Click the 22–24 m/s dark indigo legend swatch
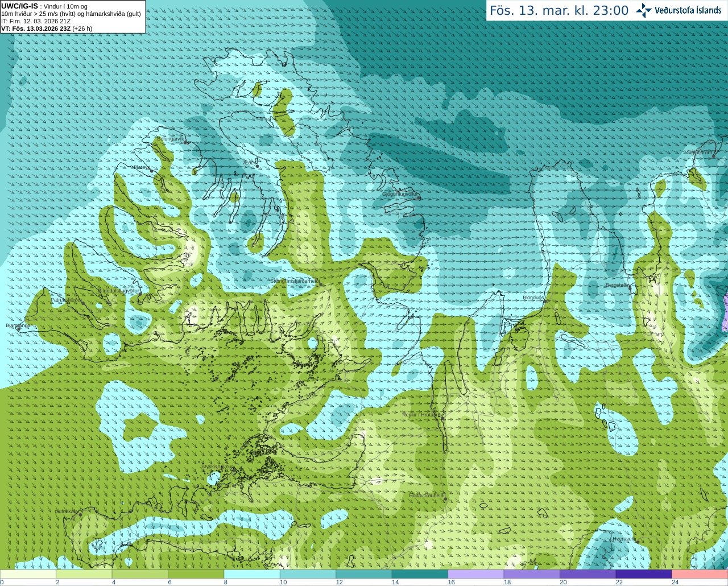 pyautogui.click(x=644, y=574)
